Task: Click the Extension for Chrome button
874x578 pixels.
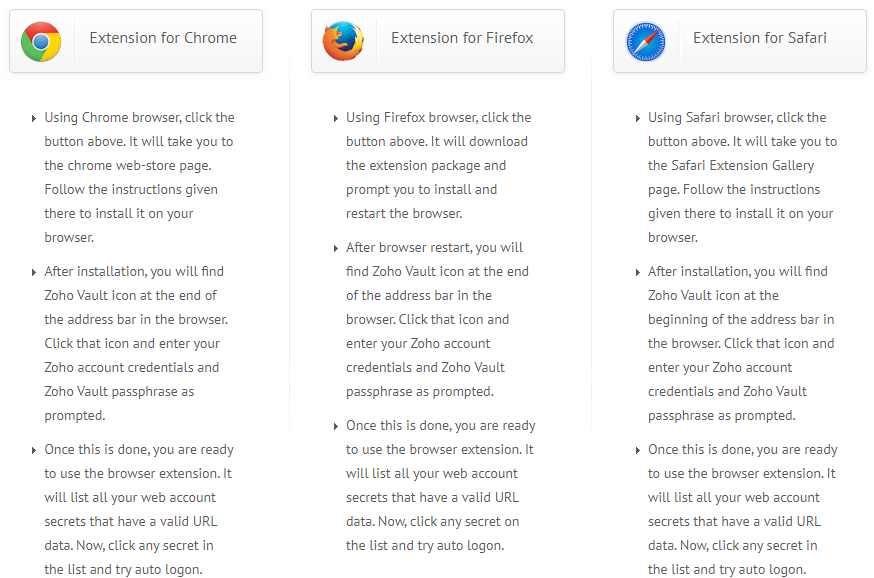Action: point(135,40)
